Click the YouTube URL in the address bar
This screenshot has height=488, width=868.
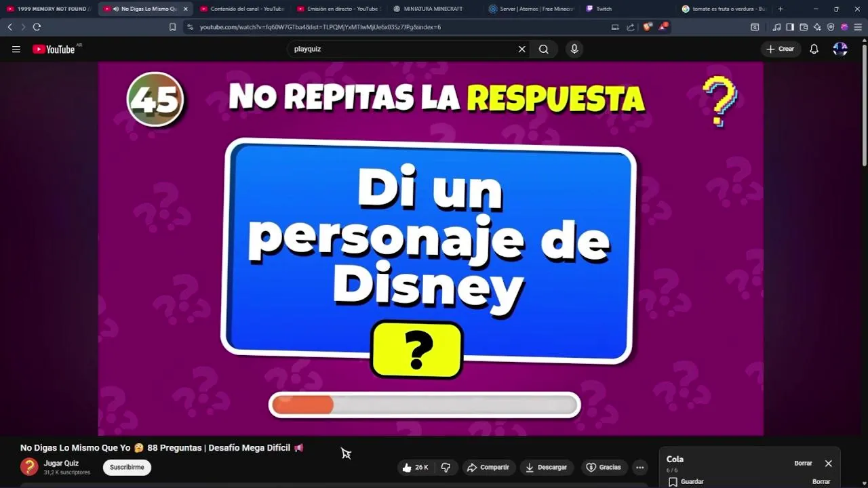(320, 27)
